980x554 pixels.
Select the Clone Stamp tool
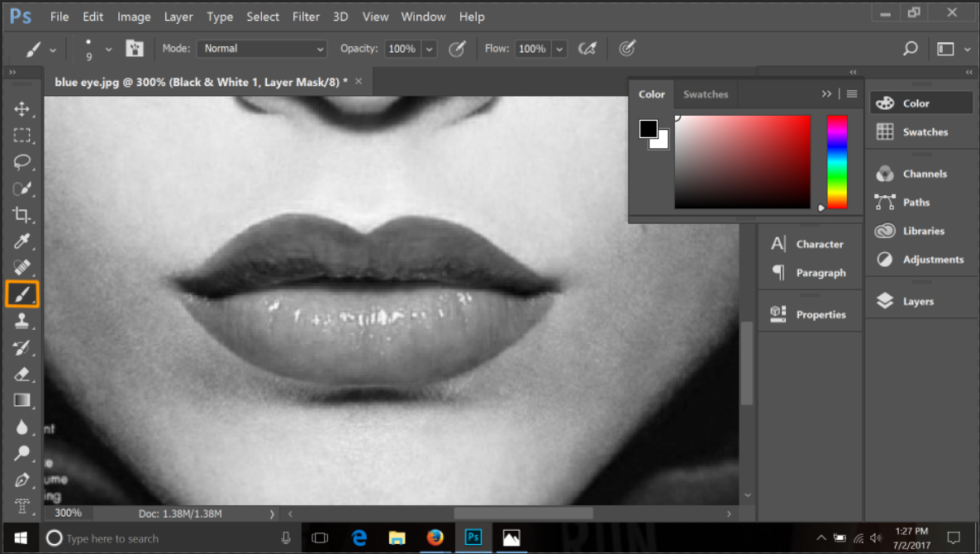[22, 321]
